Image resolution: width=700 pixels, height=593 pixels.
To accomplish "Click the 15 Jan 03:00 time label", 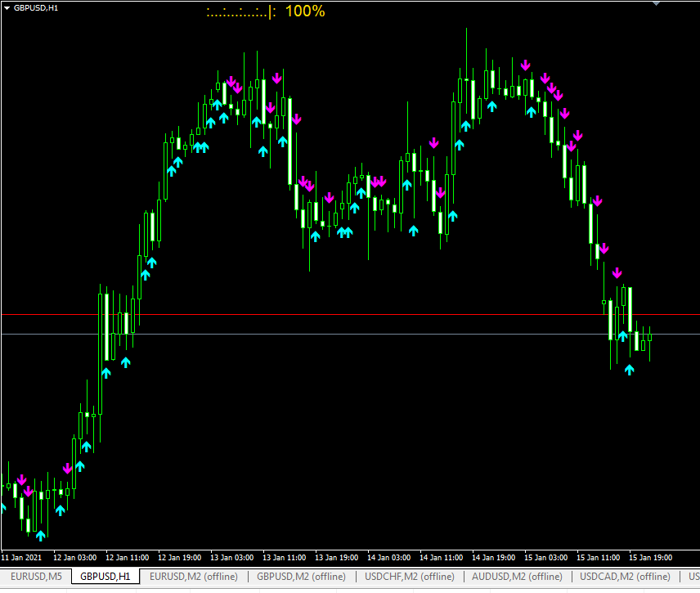I will (546, 558).
